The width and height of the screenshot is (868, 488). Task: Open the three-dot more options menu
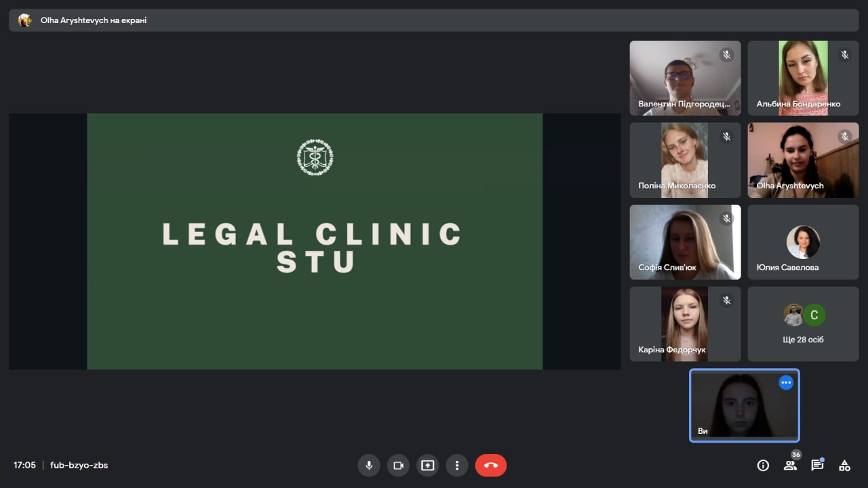tap(457, 466)
